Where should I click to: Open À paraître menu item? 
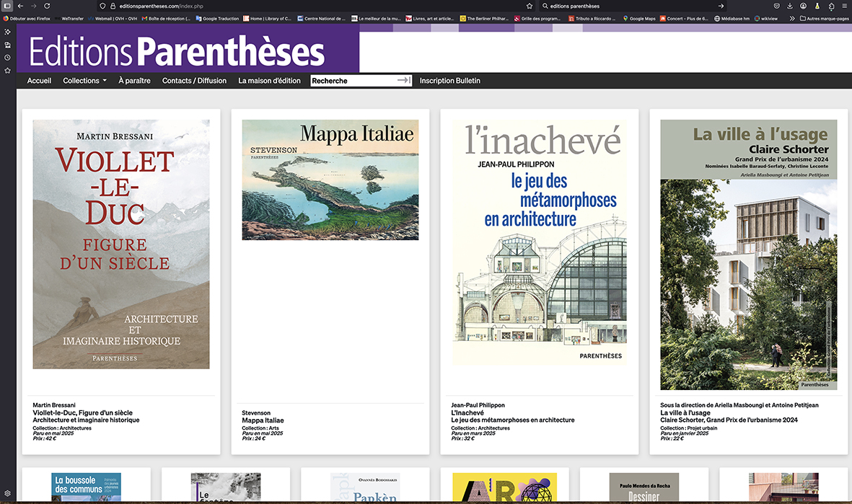click(x=135, y=80)
